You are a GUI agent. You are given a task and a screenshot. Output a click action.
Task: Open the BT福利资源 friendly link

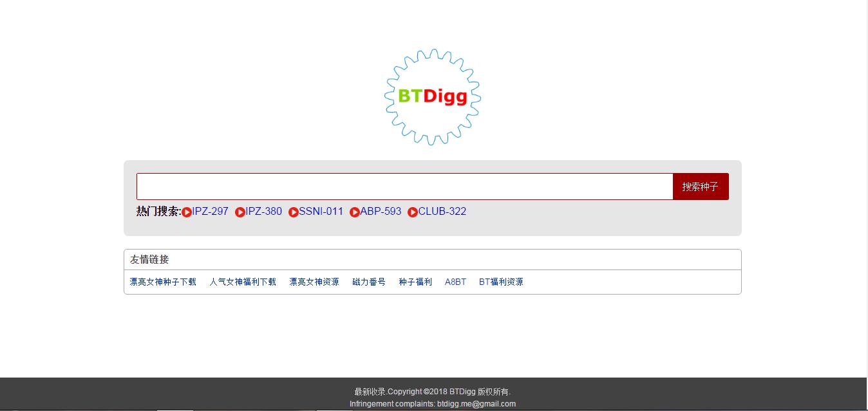click(x=501, y=282)
